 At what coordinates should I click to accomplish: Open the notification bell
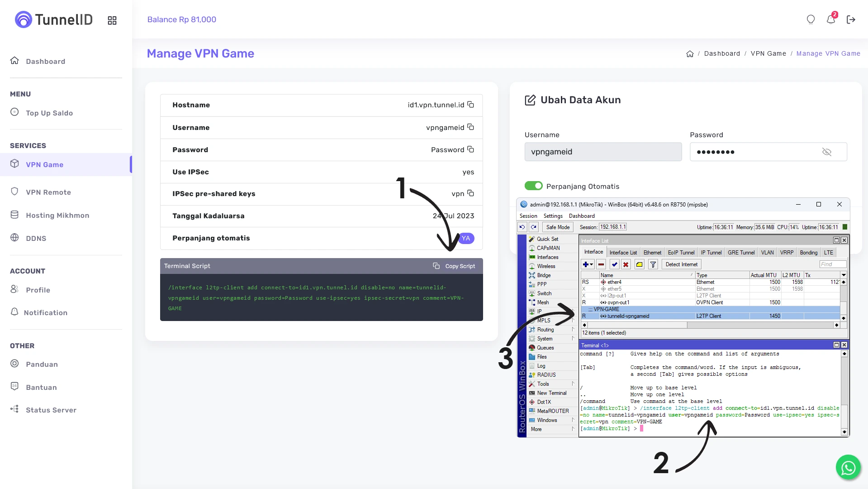(831, 19)
